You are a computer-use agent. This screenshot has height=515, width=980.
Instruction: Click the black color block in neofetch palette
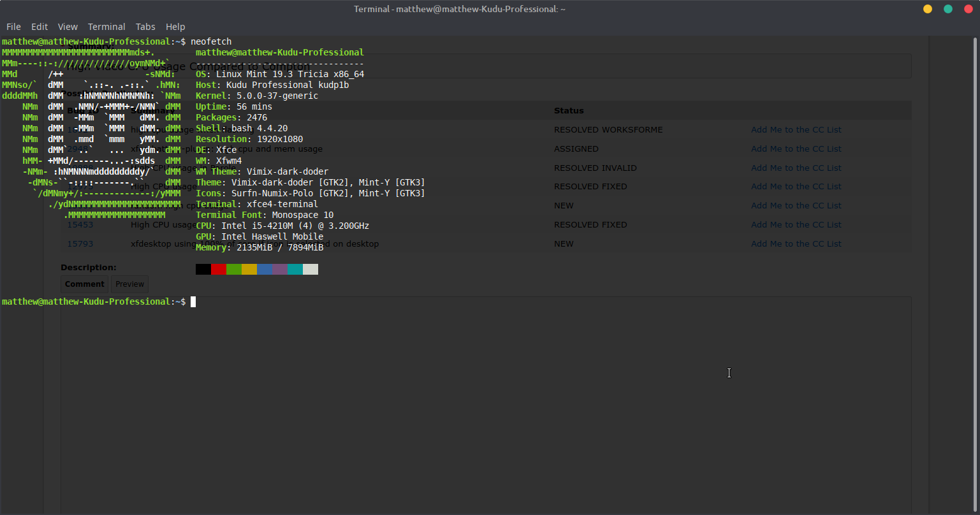pos(203,270)
